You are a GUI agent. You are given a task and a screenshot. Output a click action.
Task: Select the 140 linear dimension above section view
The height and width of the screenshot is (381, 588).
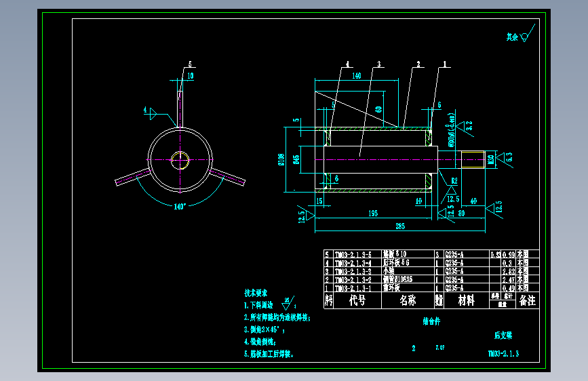pos(356,76)
